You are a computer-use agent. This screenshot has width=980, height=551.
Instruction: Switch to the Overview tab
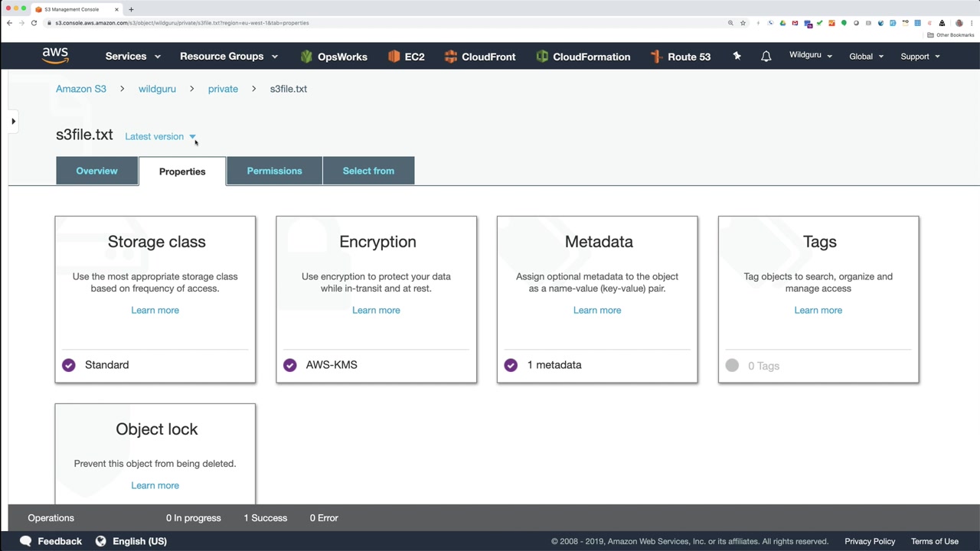(96, 171)
